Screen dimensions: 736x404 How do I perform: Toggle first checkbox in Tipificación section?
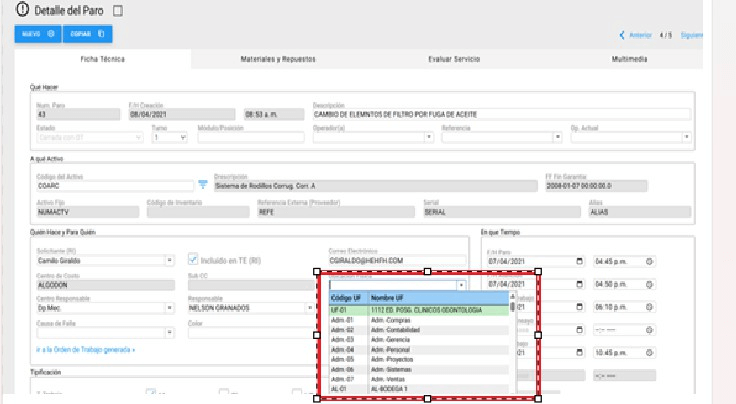149,392
